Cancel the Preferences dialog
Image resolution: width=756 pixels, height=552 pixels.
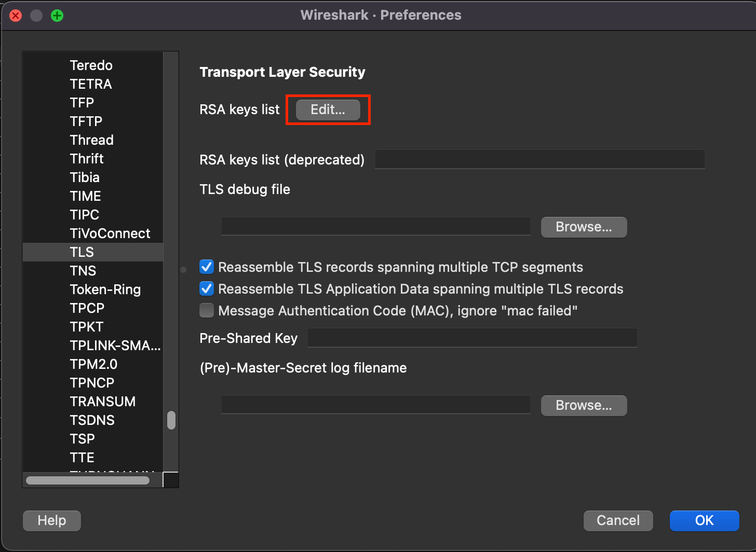point(618,520)
